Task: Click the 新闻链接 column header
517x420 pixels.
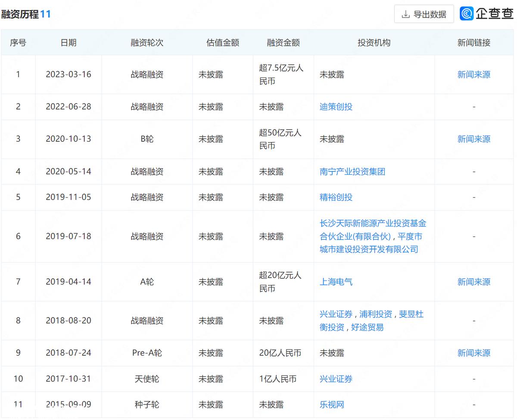Action: click(473, 43)
